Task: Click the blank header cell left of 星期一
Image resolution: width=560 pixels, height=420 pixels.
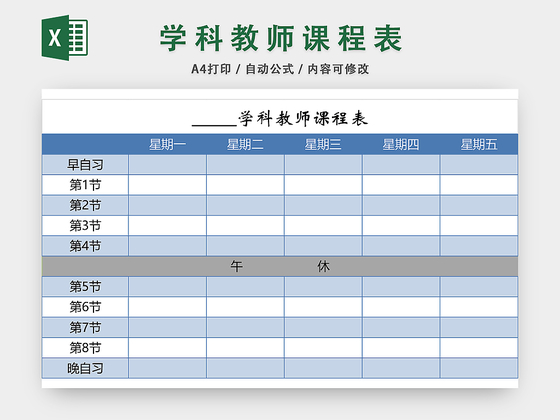Action: point(85,145)
